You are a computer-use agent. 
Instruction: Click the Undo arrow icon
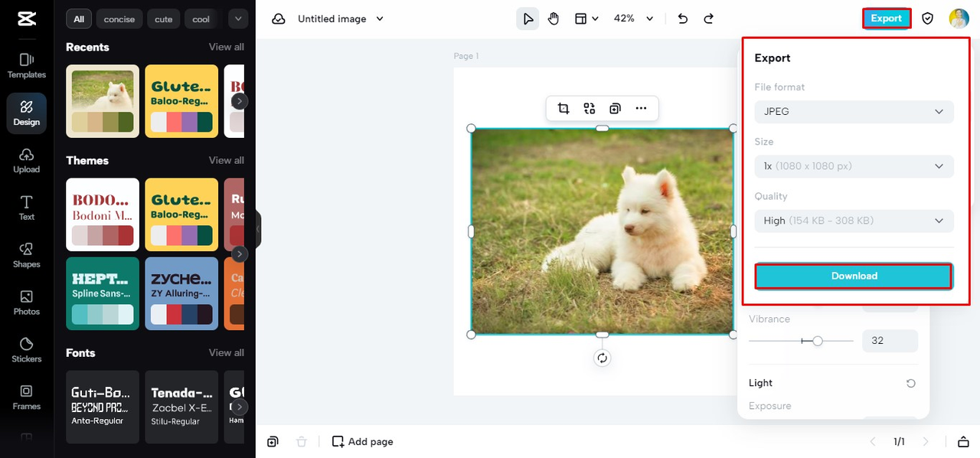pos(683,18)
